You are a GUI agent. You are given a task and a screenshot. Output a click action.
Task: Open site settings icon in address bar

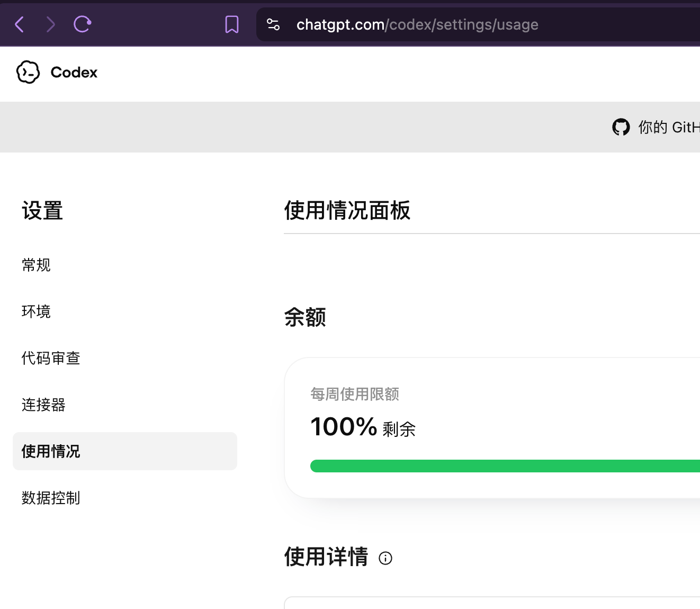[x=273, y=24]
